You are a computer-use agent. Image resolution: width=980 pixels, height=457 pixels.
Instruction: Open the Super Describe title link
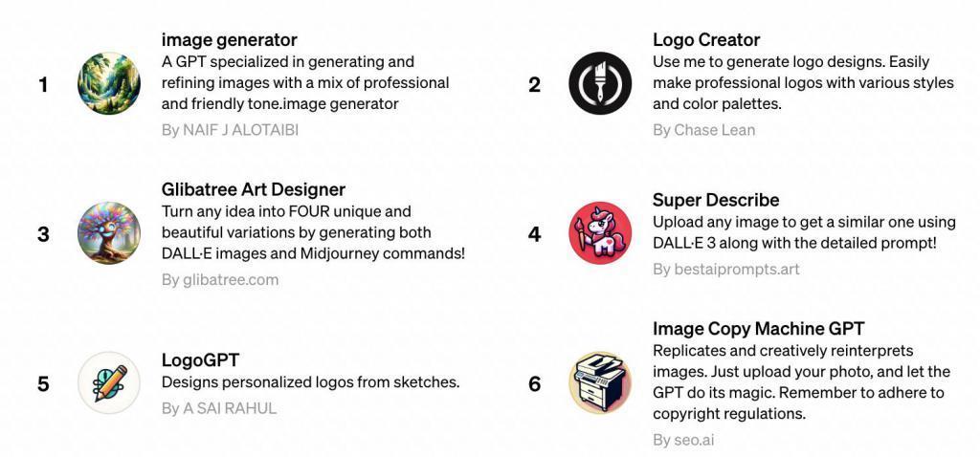pyautogui.click(x=716, y=200)
